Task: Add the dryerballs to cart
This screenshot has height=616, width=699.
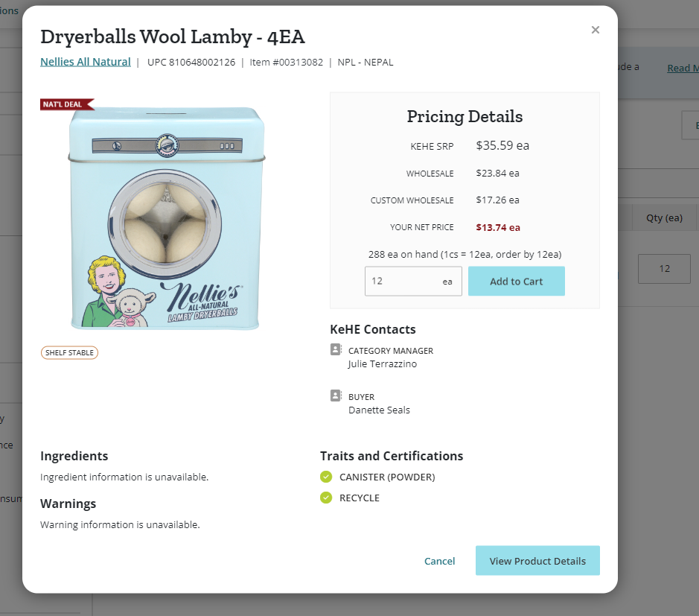Action: coord(516,281)
